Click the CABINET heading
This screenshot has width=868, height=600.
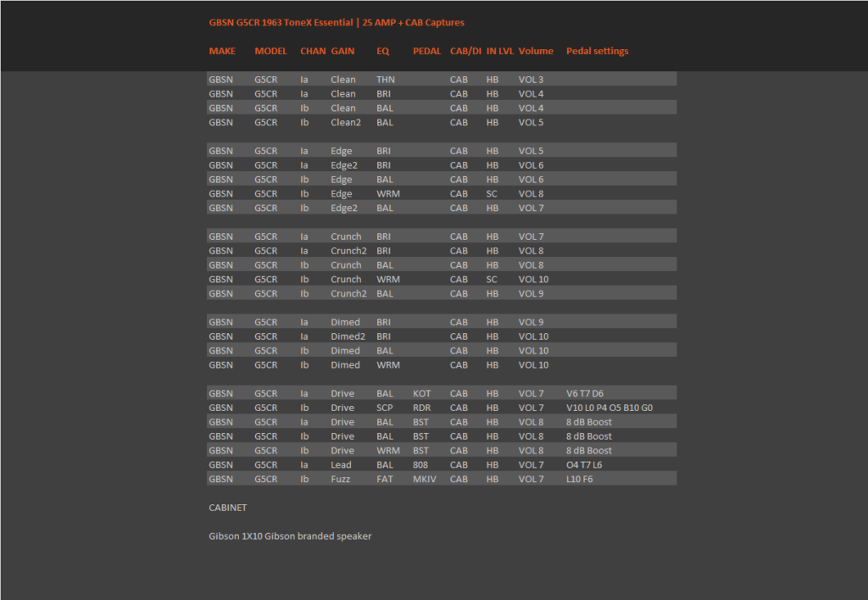(x=227, y=508)
